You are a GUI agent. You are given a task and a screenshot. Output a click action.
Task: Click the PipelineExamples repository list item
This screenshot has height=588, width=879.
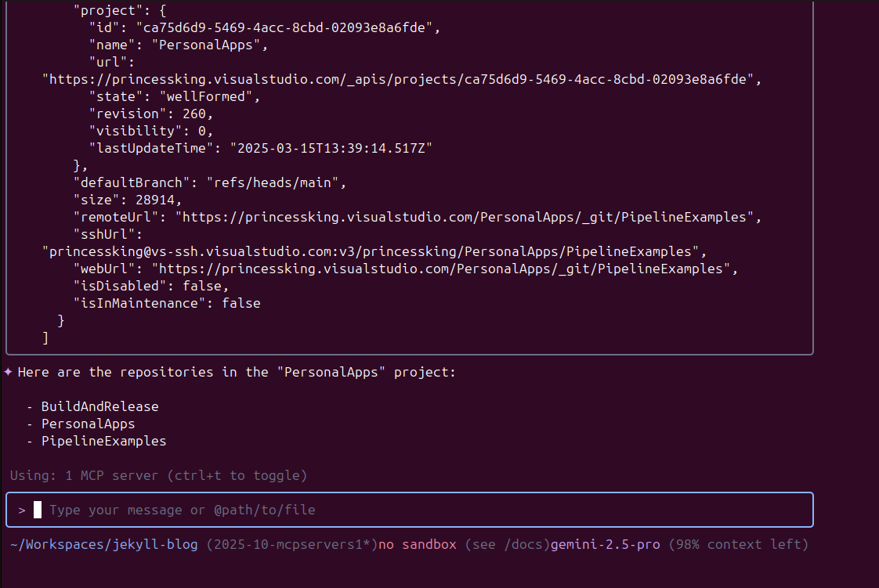click(x=103, y=441)
